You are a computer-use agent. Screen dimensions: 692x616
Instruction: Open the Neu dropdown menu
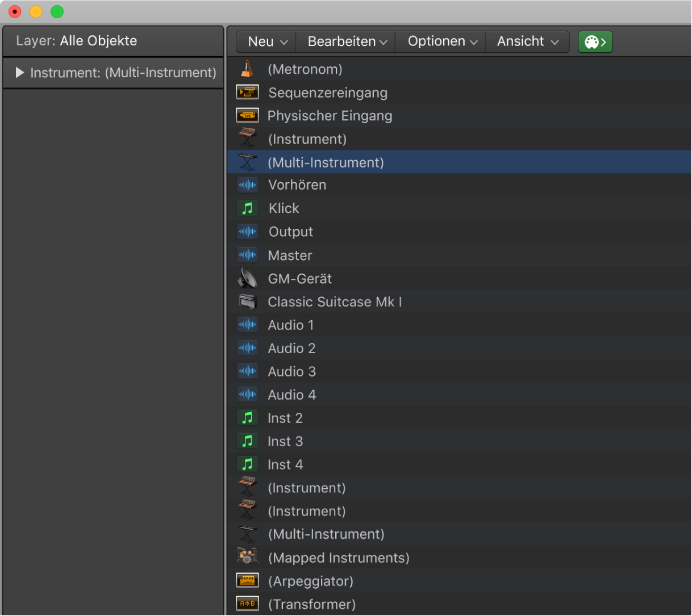pyautogui.click(x=267, y=42)
